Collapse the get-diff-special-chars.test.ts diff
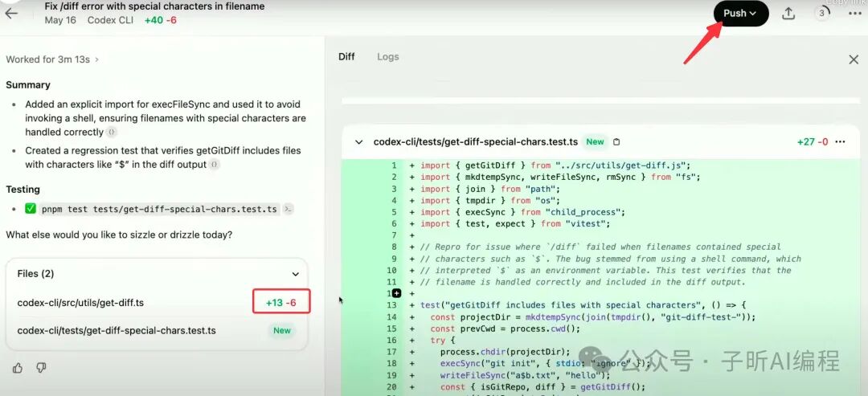Image resolution: width=868 pixels, height=396 pixels. (358, 142)
